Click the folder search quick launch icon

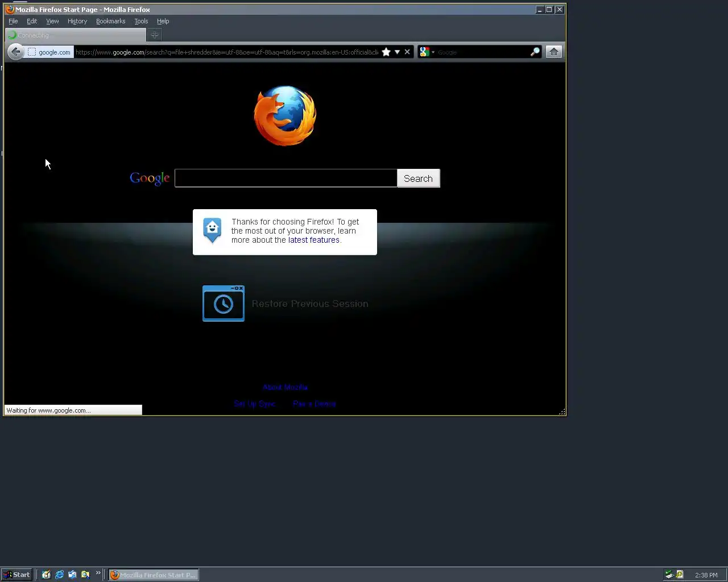point(85,575)
